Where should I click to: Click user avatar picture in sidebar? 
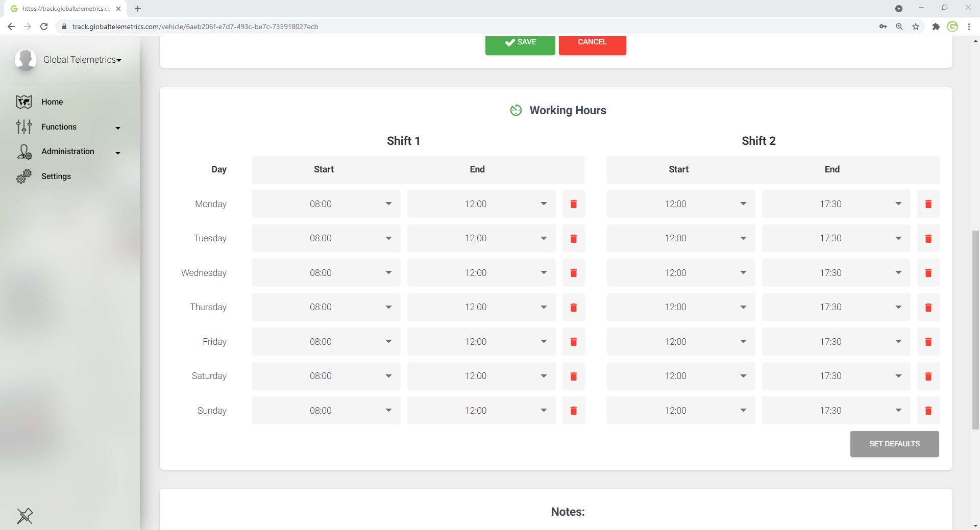tap(25, 60)
